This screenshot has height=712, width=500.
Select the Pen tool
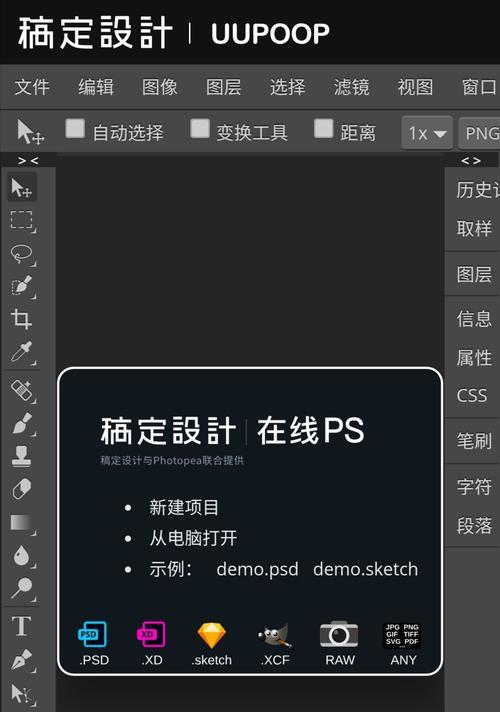(x=22, y=660)
